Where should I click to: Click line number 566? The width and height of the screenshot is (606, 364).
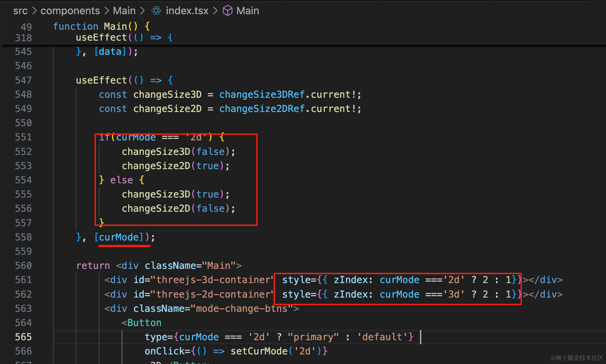tap(23, 351)
